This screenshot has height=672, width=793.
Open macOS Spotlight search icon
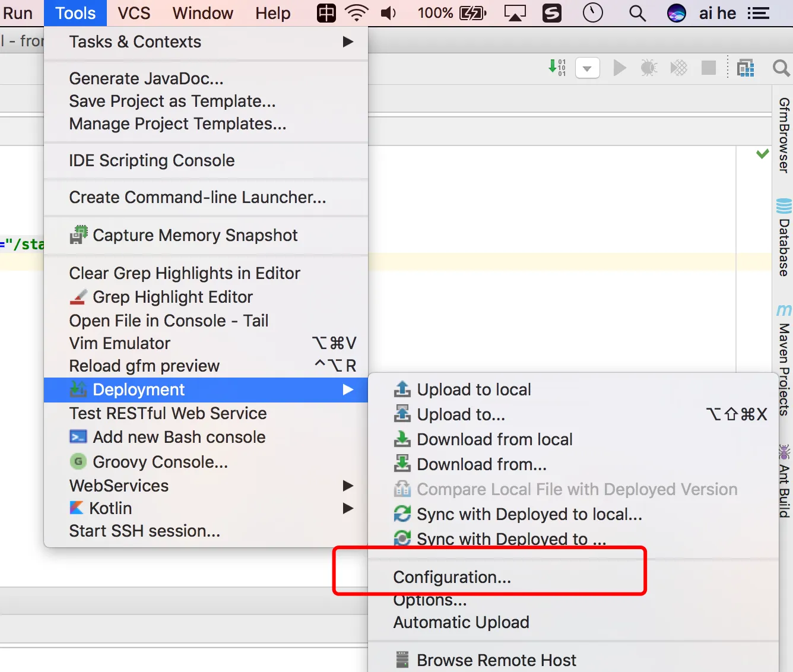(x=637, y=13)
